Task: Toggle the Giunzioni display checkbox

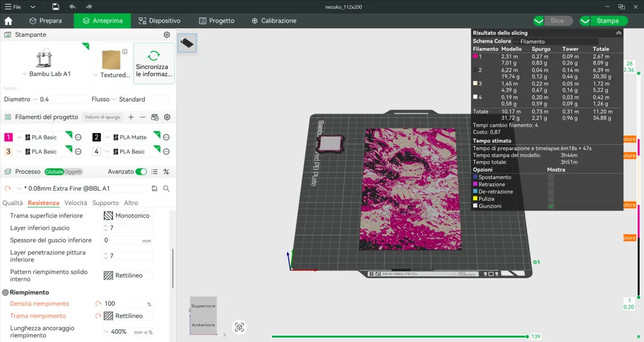Action: pos(551,206)
